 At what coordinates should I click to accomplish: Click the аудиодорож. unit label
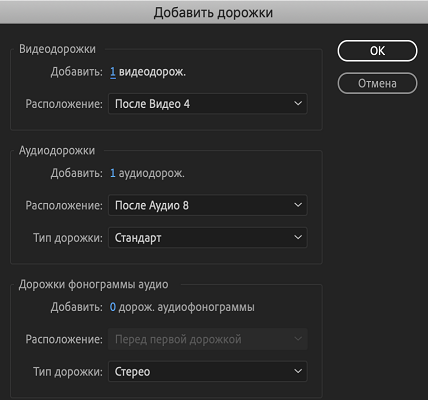pyautogui.click(x=152, y=173)
